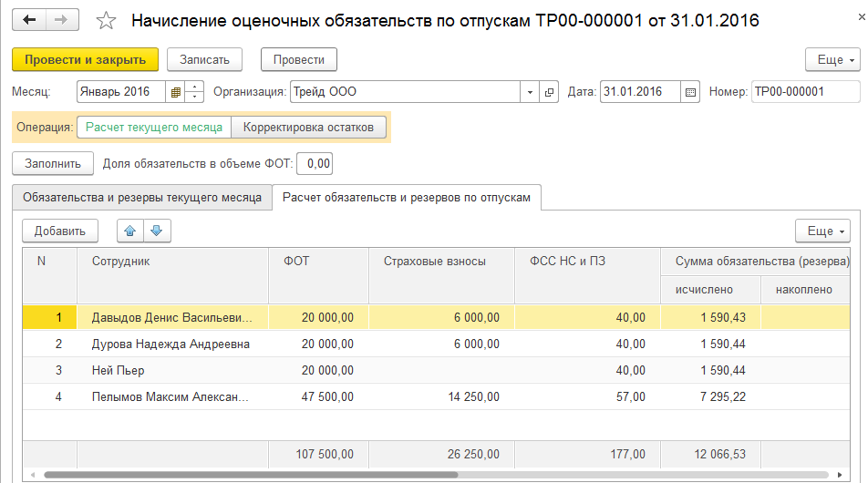Image resolution: width=868 pixels, height=483 pixels.
Task: Select the Расчет обязательств и резервов по отпускам tab
Action: point(407,197)
